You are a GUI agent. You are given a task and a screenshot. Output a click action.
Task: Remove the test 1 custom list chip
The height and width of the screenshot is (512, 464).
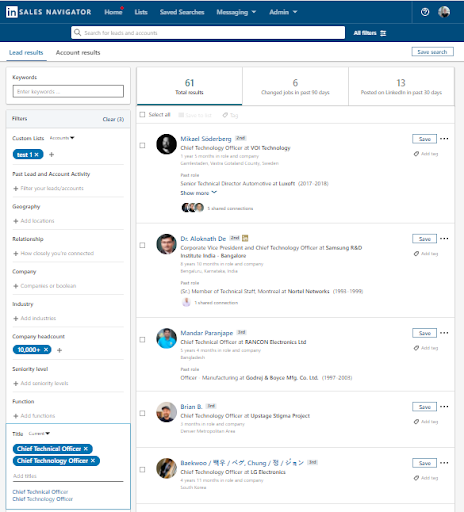(37, 155)
